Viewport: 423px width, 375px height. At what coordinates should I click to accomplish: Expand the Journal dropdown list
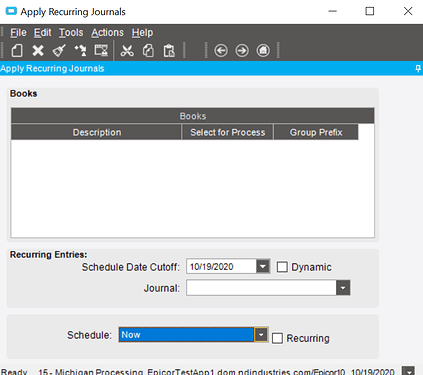343,288
